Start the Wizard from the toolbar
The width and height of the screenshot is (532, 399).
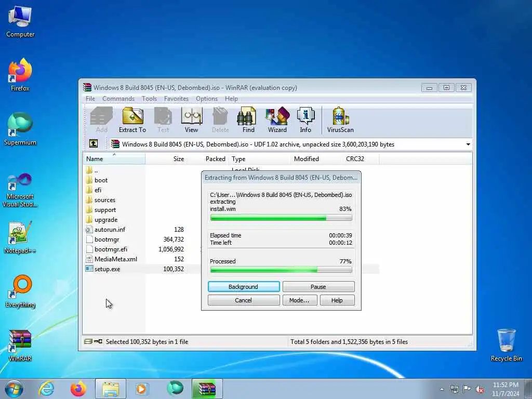coord(277,120)
